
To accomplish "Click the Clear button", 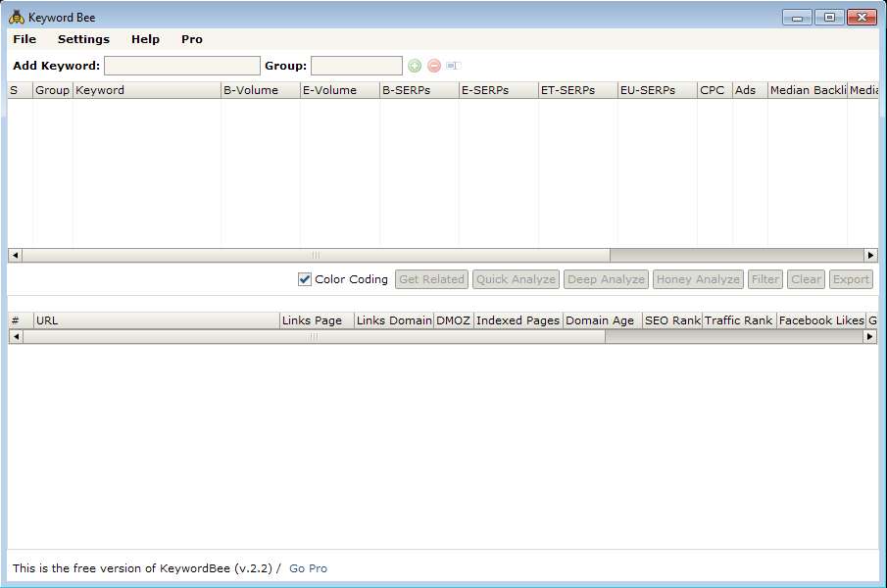I will coord(806,279).
